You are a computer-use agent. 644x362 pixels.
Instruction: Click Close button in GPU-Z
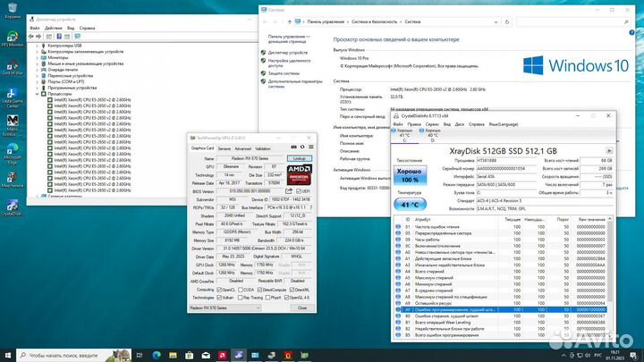pyautogui.click(x=302, y=307)
